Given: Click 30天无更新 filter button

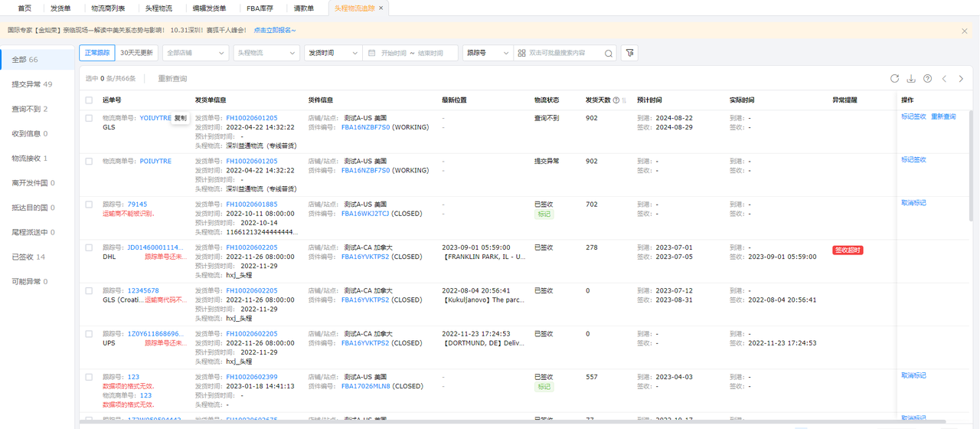Looking at the screenshot, I should [137, 53].
